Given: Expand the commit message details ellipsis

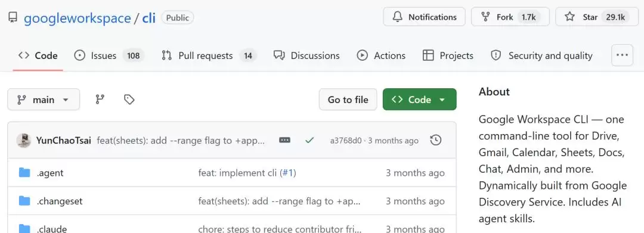Looking at the screenshot, I should pos(284,140).
